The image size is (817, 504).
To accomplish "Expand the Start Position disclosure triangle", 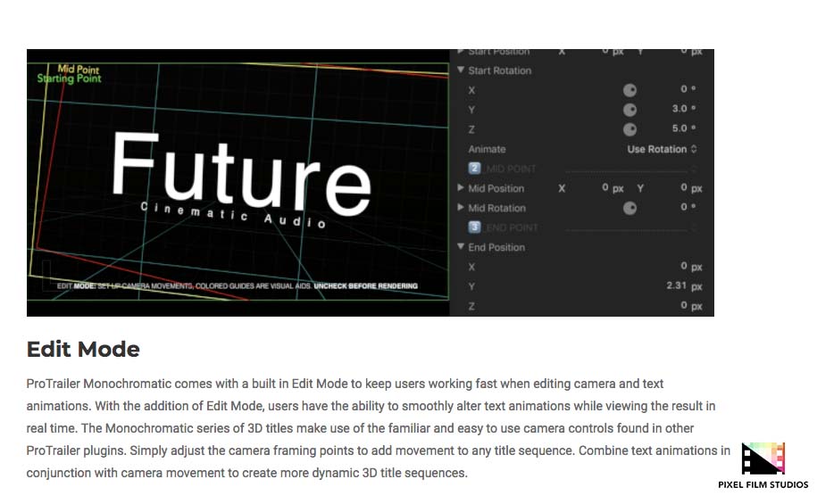I will pos(461,52).
